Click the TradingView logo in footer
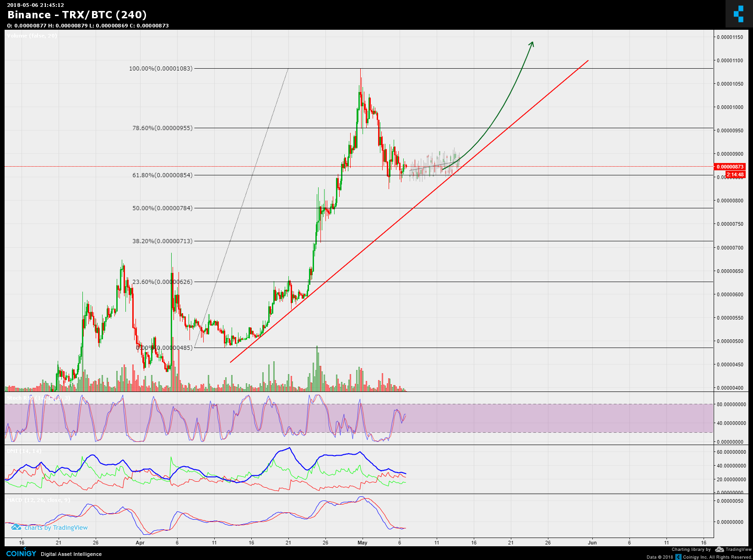Image resolution: width=753 pixels, height=560 pixels. click(x=733, y=549)
